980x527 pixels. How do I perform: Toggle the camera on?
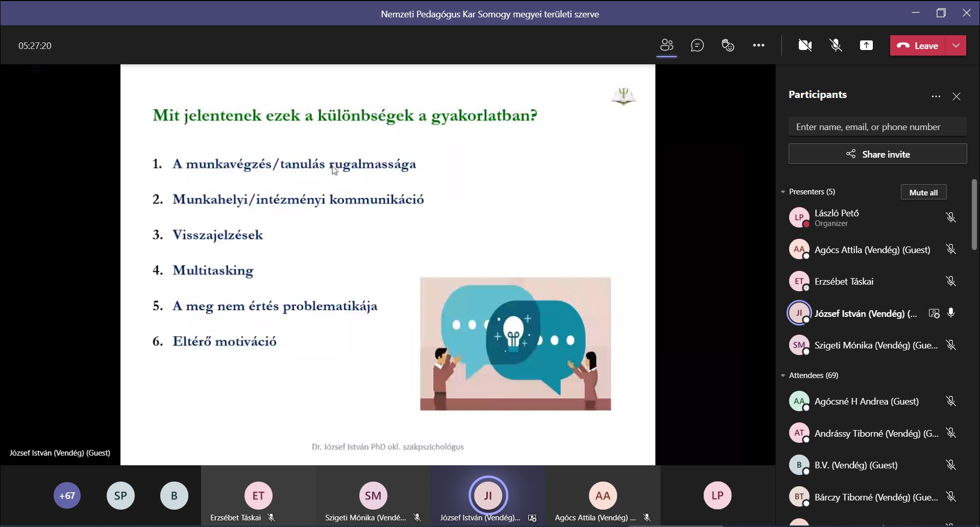point(805,45)
